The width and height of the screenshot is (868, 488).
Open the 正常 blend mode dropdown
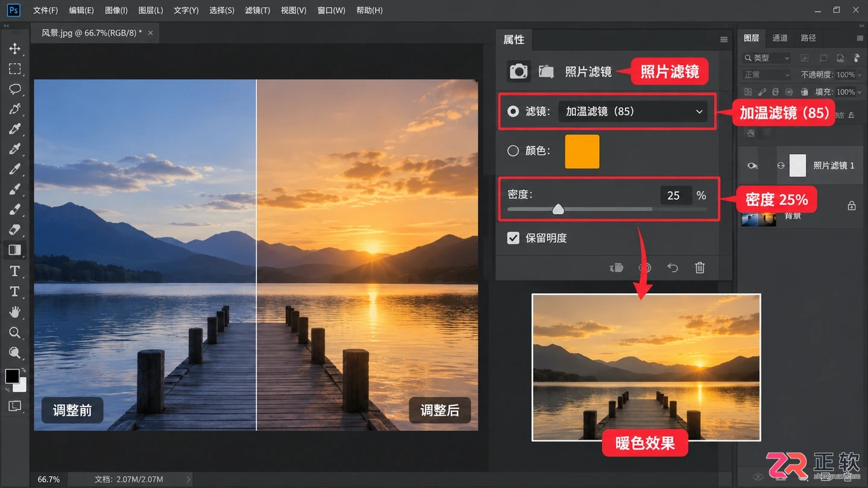click(x=767, y=75)
